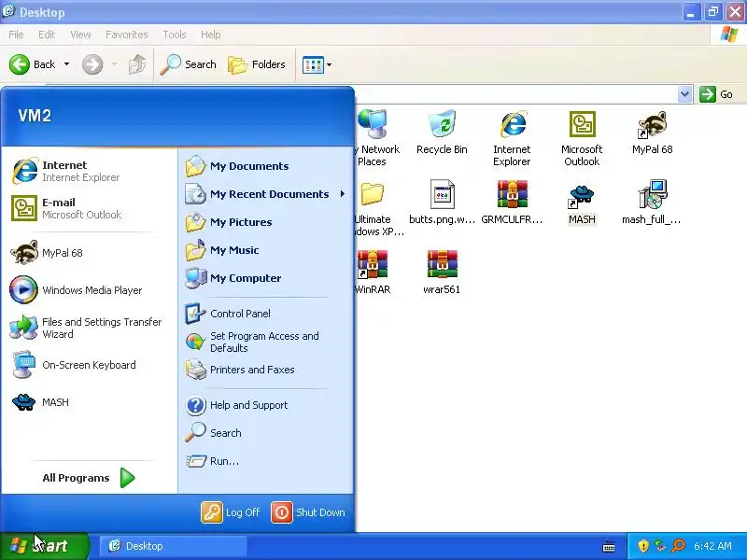Click the Search toolbar button

click(189, 64)
